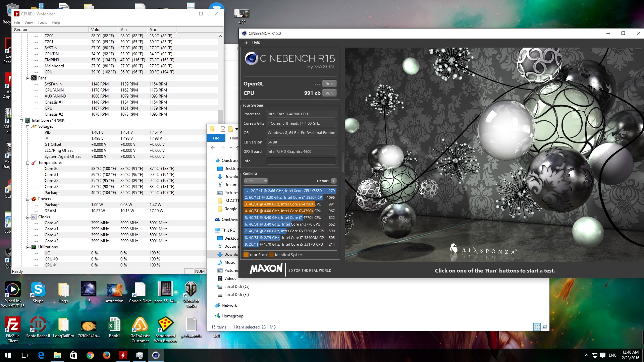
Task: Open Chrome from the taskbar
Action: pyautogui.click(x=90, y=355)
